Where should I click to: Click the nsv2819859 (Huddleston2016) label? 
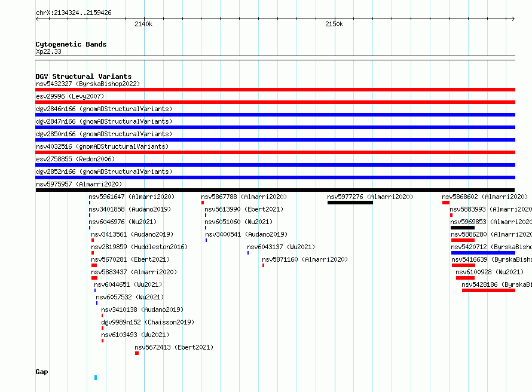139,247
